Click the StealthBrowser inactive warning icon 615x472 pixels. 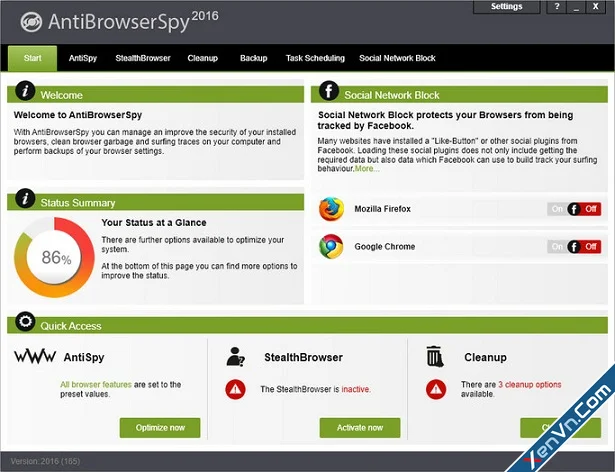pos(235,389)
